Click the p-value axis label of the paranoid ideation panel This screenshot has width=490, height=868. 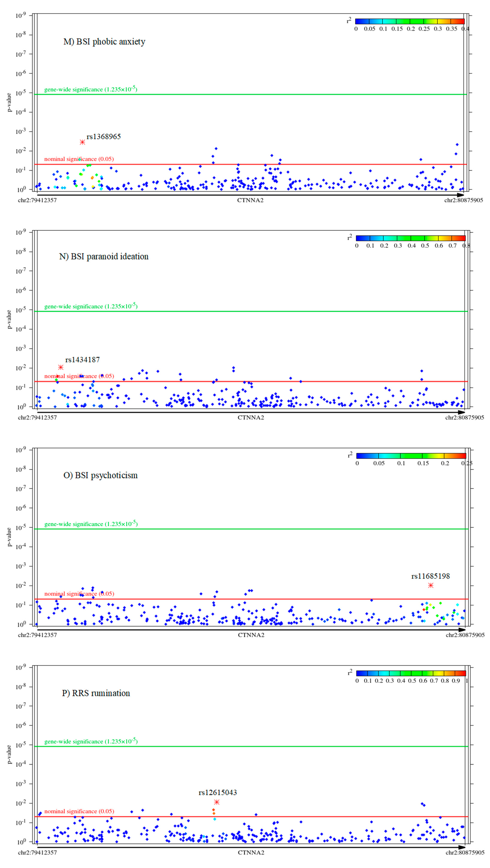tap(9, 319)
